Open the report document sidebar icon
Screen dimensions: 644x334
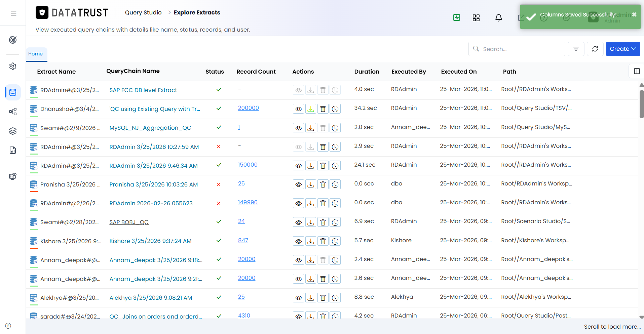[13, 150]
